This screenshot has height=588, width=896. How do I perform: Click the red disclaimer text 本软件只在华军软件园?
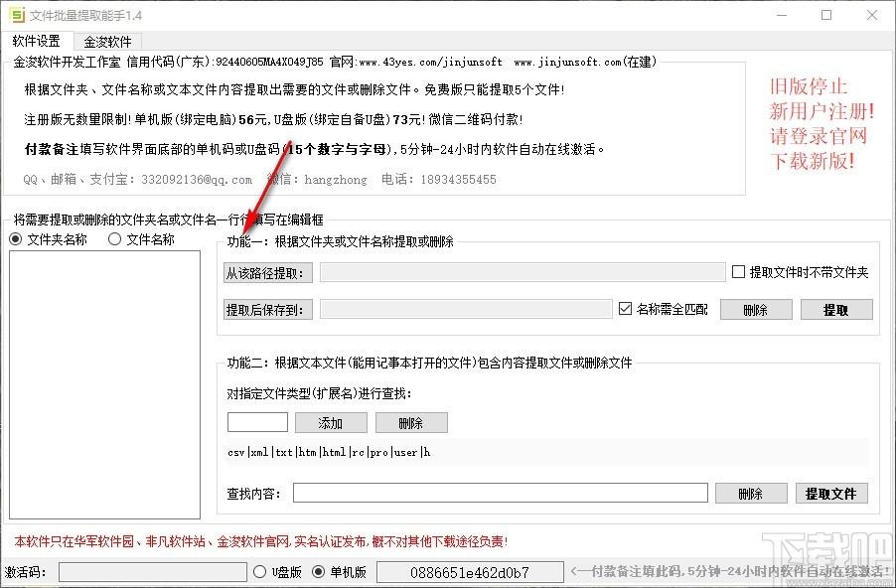click(x=260, y=541)
